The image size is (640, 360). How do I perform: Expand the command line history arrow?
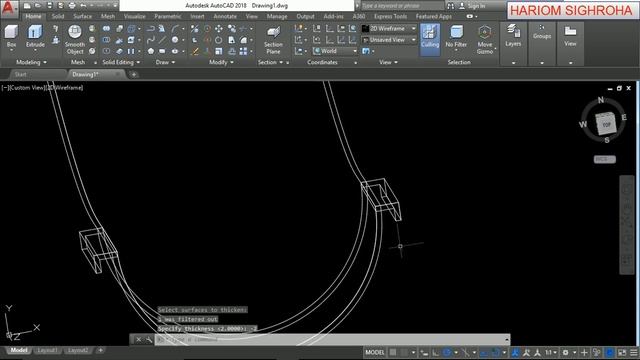[x=507, y=340]
